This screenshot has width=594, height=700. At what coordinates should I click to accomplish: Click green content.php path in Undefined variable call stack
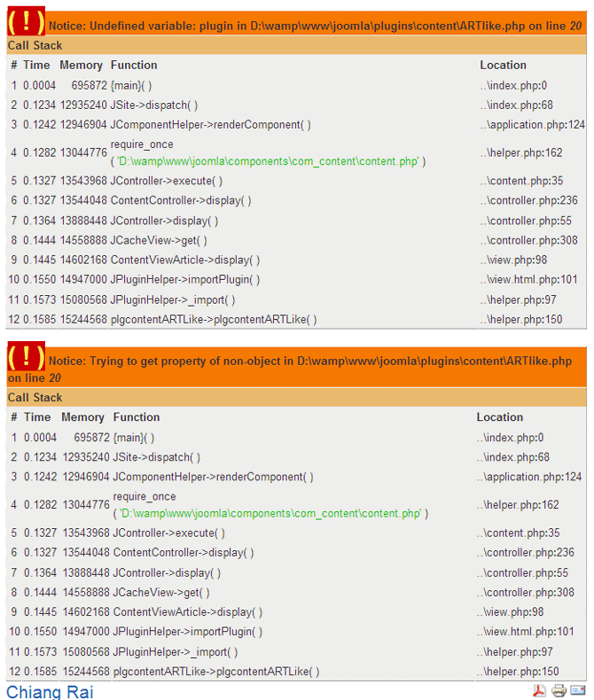268,161
